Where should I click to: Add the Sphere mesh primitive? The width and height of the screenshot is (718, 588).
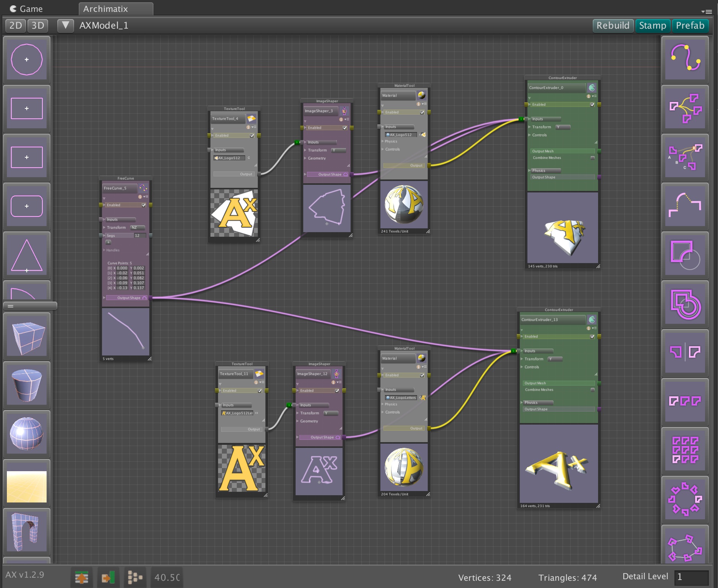pos(27,434)
